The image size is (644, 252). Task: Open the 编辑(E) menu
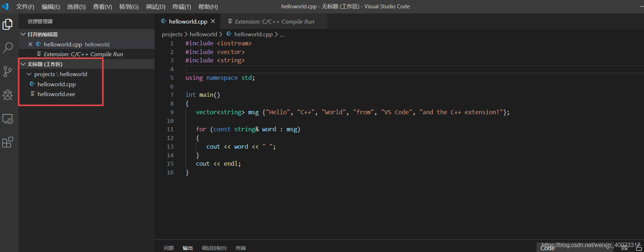coord(51,7)
